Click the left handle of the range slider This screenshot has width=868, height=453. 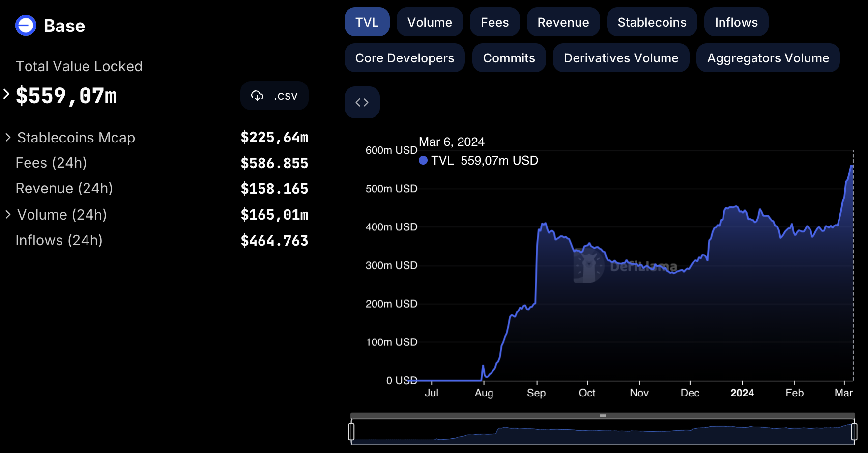(x=351, y=431)
